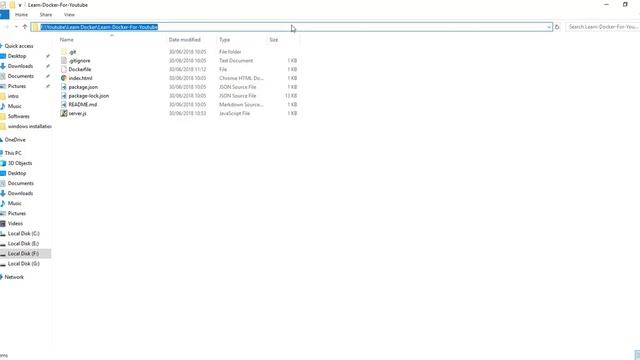Image resolution: width=640 pixels, height=360 pixels.
Task: Select the index.html file name
Action: 80,78
